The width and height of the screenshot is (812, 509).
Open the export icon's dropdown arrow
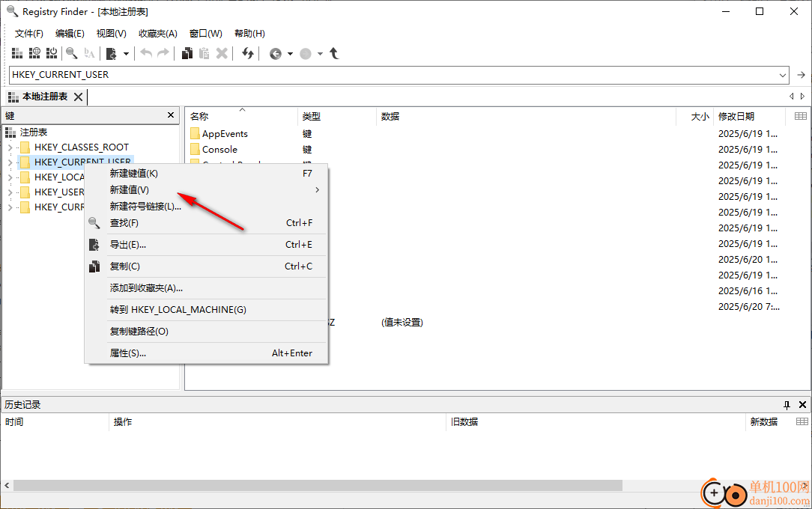point(126,54)
